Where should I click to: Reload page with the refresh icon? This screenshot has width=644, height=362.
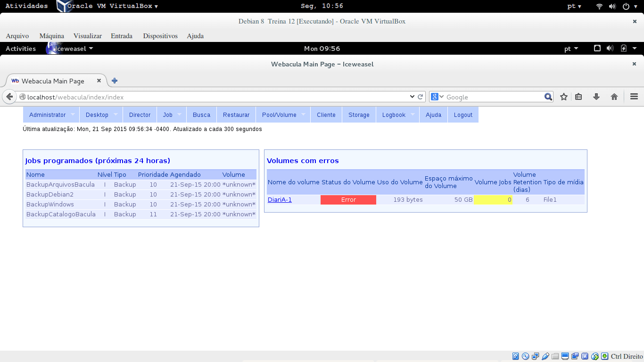pos(421,97)
